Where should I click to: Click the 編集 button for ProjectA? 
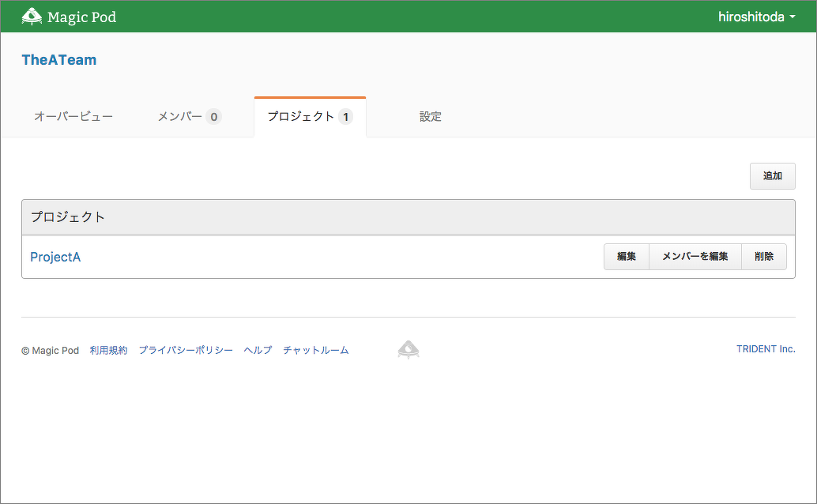click(x=627, y=257)
